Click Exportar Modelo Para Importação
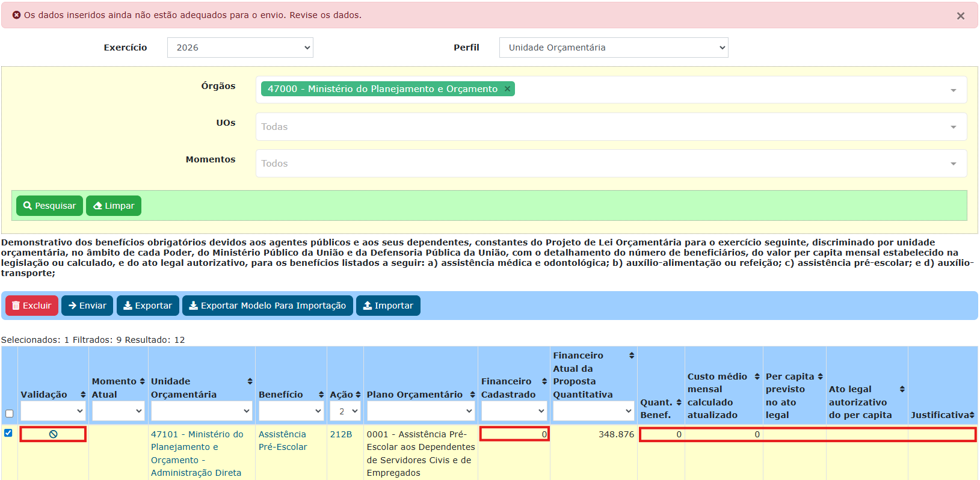The width and height of the screenshot is (980, 480). tap(268, 306)
